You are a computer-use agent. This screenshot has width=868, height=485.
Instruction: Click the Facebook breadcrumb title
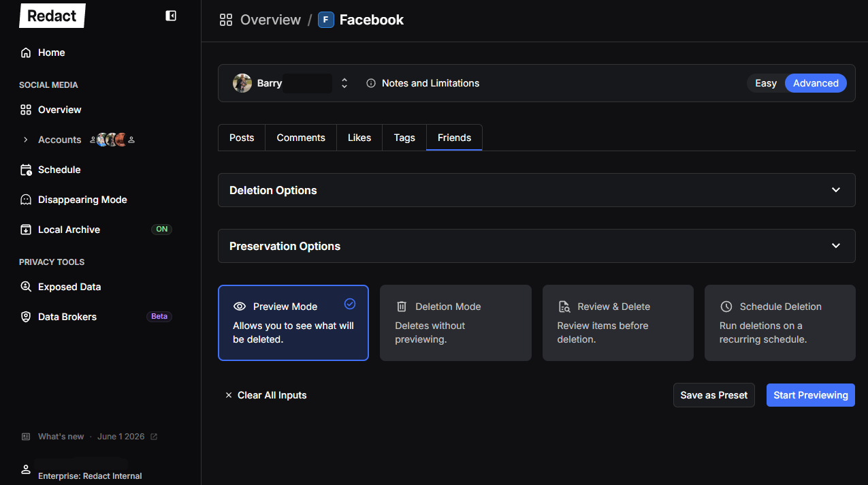tap(372, 20)
